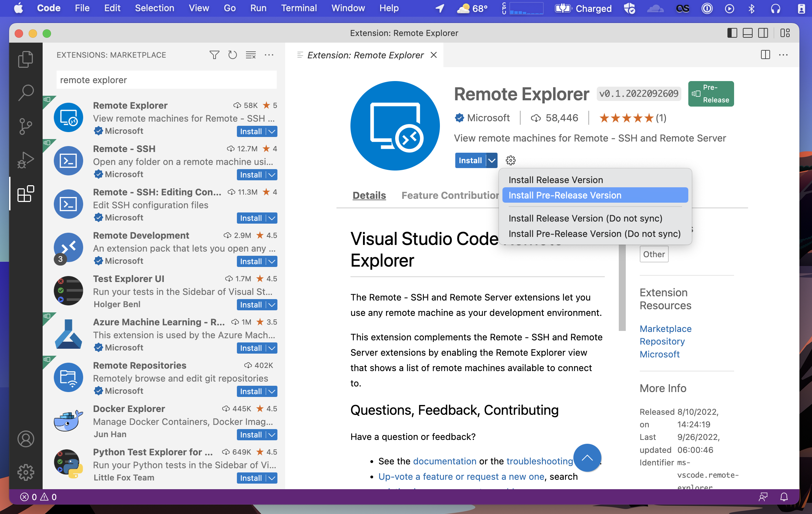Click gear icon next to Install button
This screenshot has height=514, width=812.
[x=510, y=160]
